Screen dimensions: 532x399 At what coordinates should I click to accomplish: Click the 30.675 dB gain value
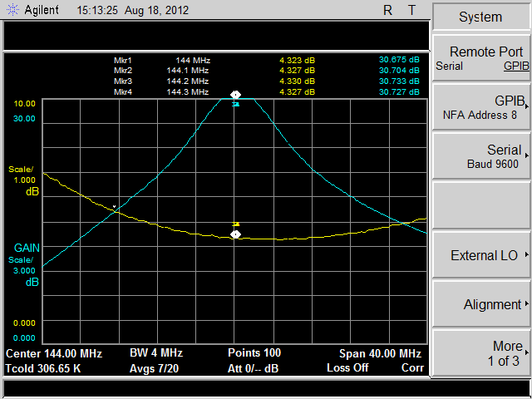coord(399,60)
